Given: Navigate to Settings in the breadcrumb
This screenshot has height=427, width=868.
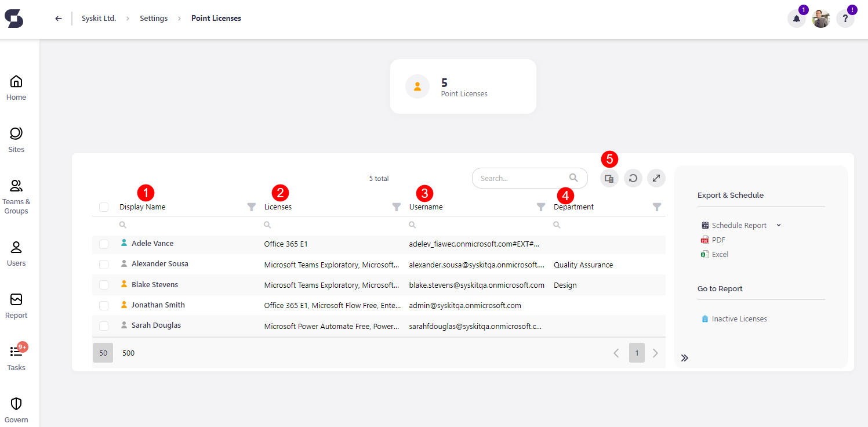Looking at the screenshot, I should click(153, 18).
